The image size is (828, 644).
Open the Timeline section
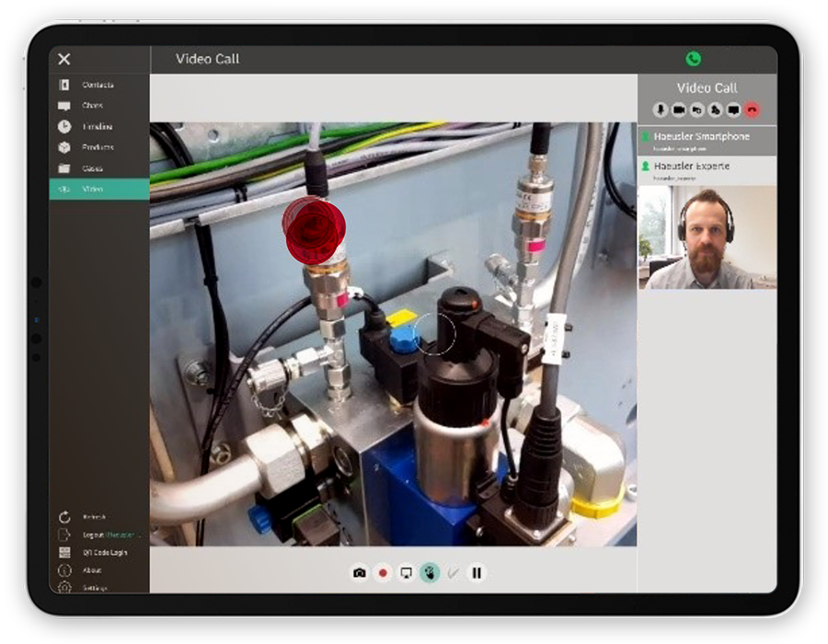[x=98, y=127]
